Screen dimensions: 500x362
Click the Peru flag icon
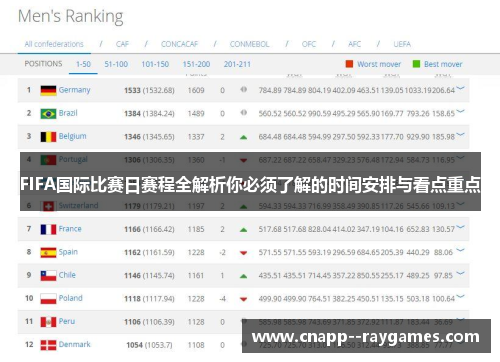(48, 322)
